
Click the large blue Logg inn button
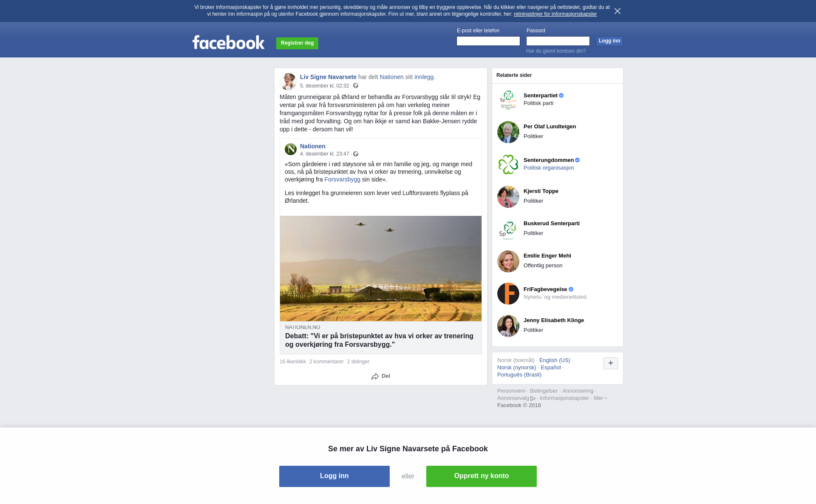(x=334, y=476)
